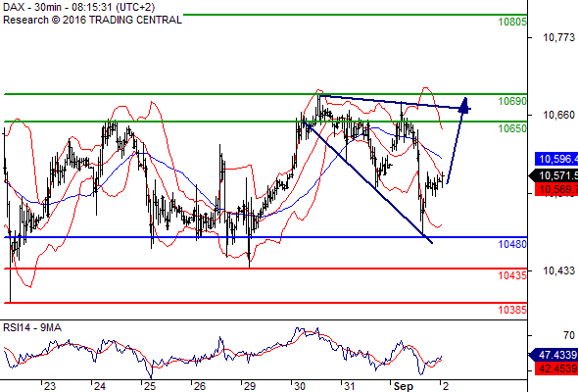Click the RSI axis value 70
578x392 pixels.
(569, 335)
